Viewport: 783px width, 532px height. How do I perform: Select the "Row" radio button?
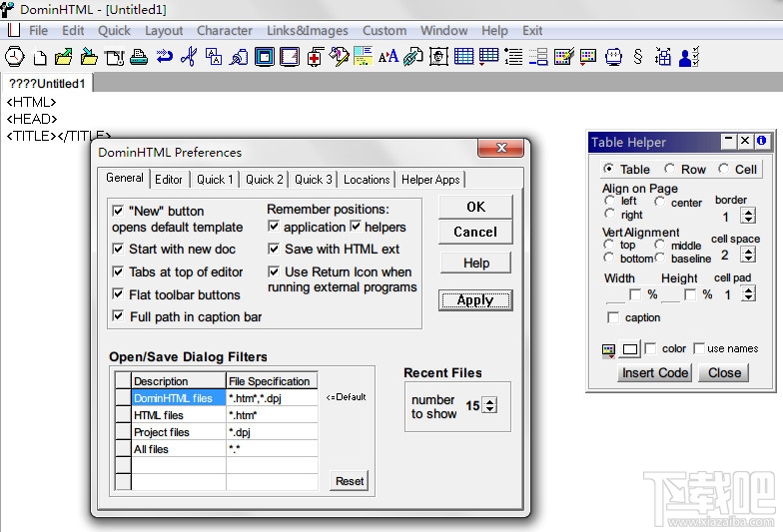click(x=669, y=170)
